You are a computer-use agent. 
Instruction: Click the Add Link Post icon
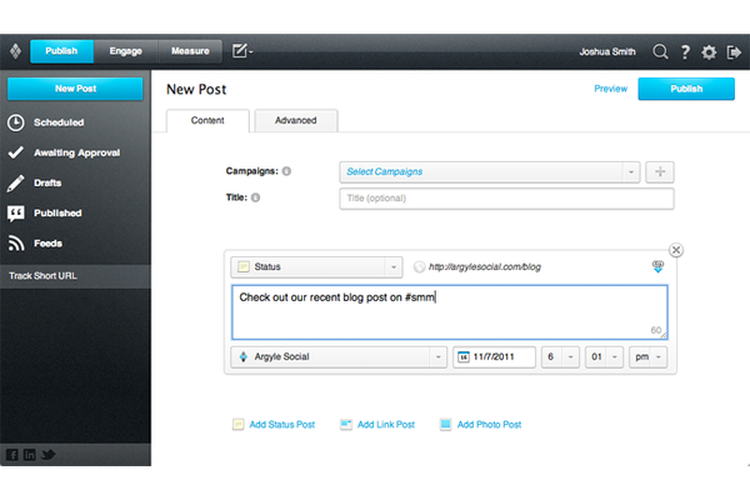[346, 424]
